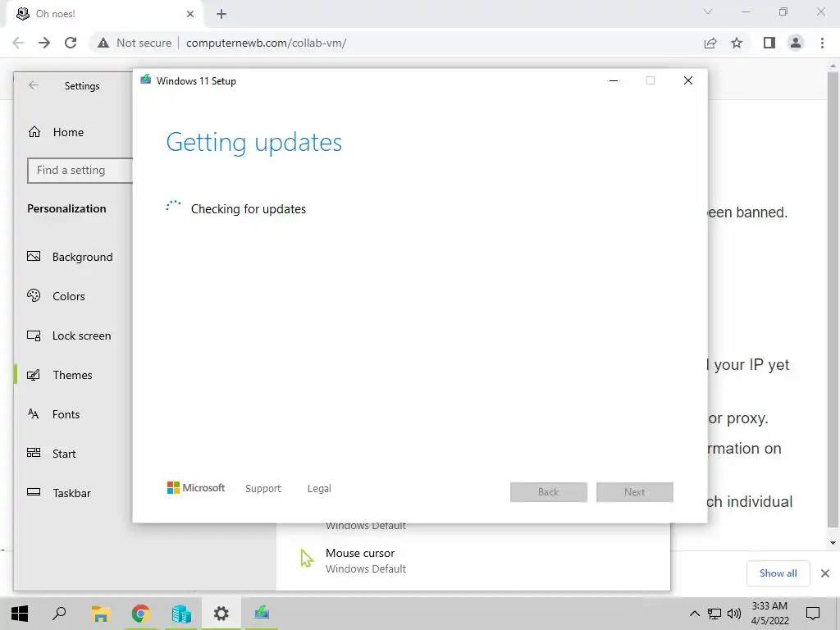Open the Windows Start menu

pos(20,614)
